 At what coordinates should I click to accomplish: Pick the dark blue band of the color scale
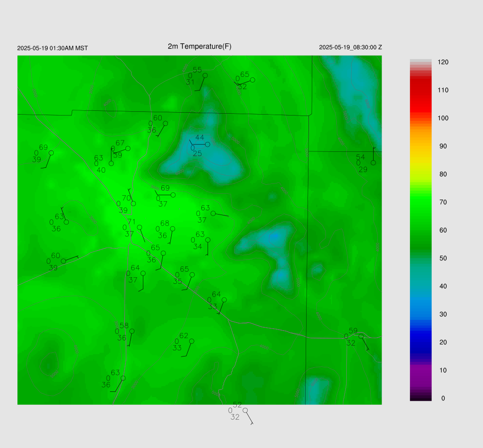(420, 342)
